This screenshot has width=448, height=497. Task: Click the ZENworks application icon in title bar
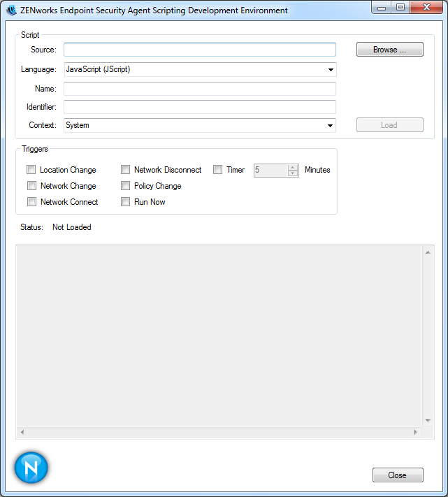pyautogui.click(x=12, y=10)
